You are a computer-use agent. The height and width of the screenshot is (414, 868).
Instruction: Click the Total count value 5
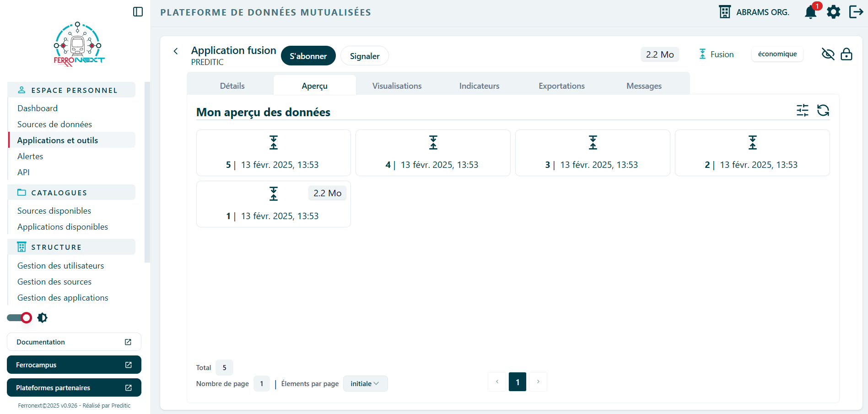224,367
